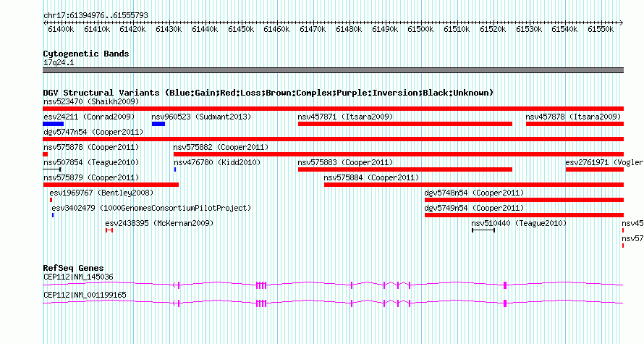
Task: Open the CEP112|NM_001199165 transcript label
Action: (85, 295)
